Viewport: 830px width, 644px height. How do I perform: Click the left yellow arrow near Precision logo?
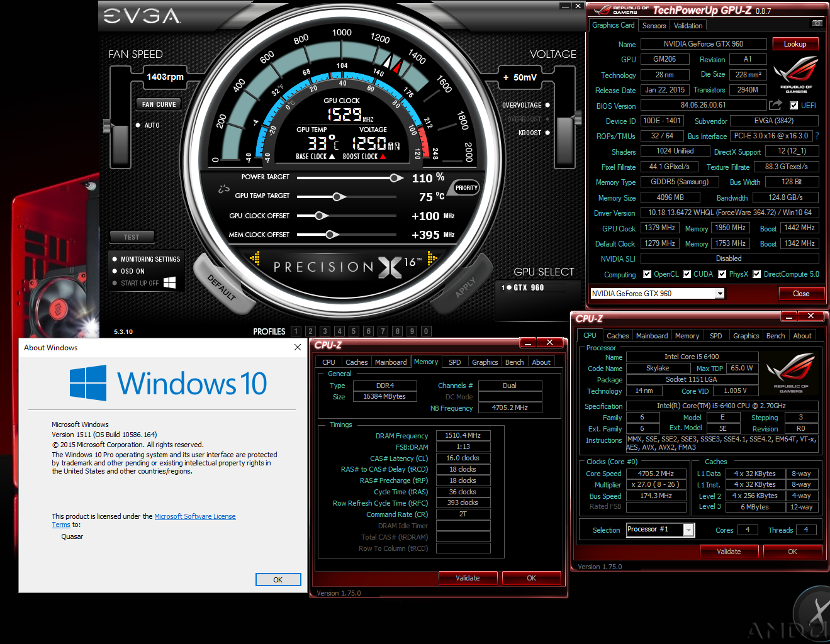coord(255,258)
